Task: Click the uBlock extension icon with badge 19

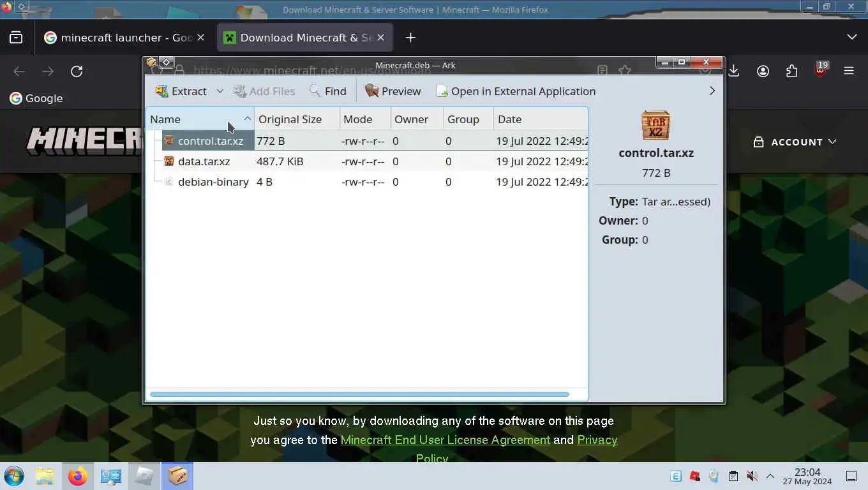Action: tap(820, 70)
